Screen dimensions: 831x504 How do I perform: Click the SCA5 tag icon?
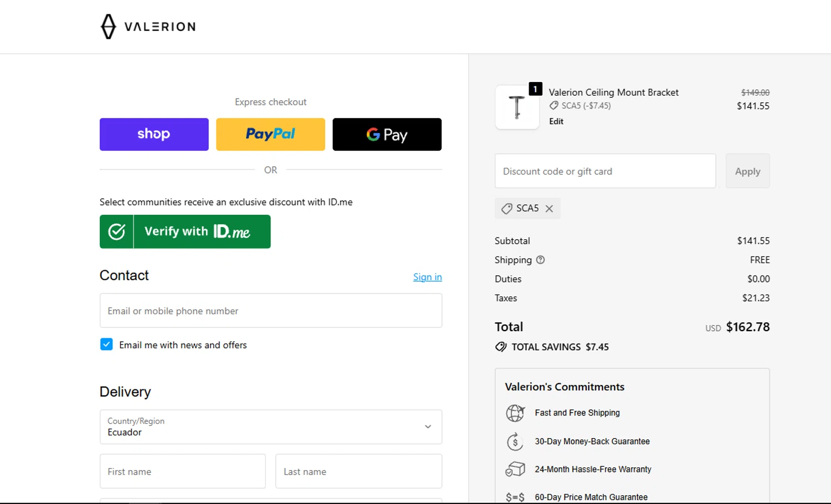point(506,209)
